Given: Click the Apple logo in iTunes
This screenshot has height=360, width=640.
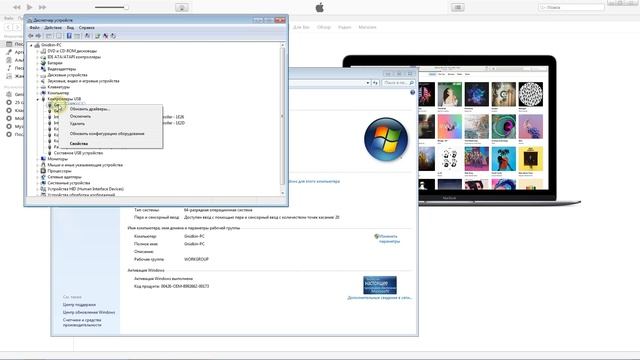Looking at the screenshot, I should pyautogui.click(x=320, y=7).
